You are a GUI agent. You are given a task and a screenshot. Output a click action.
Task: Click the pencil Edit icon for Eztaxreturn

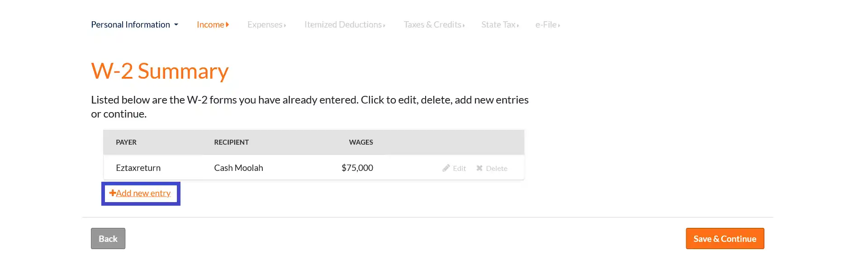[446, 168]
